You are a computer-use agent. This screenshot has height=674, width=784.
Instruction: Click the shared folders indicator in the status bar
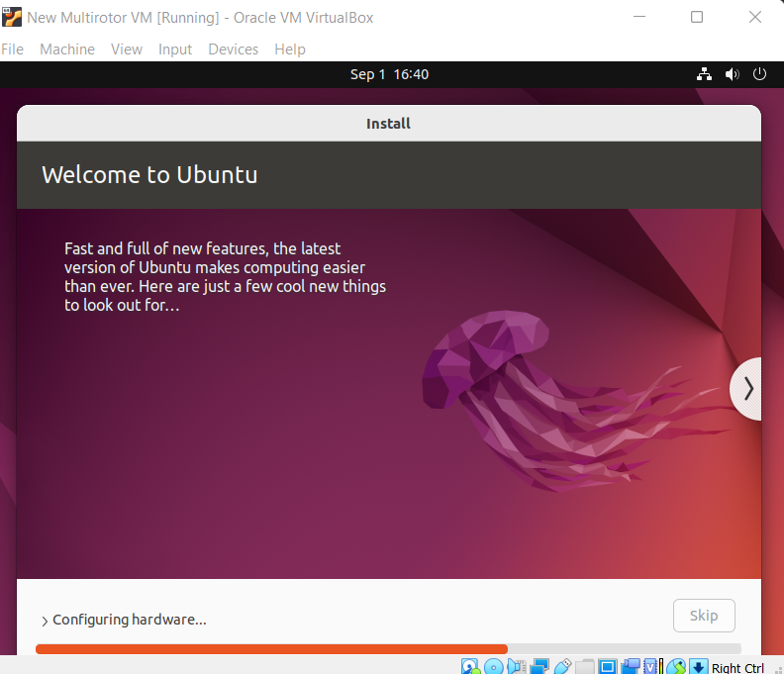pyautogui.click(x=584, y=666)
